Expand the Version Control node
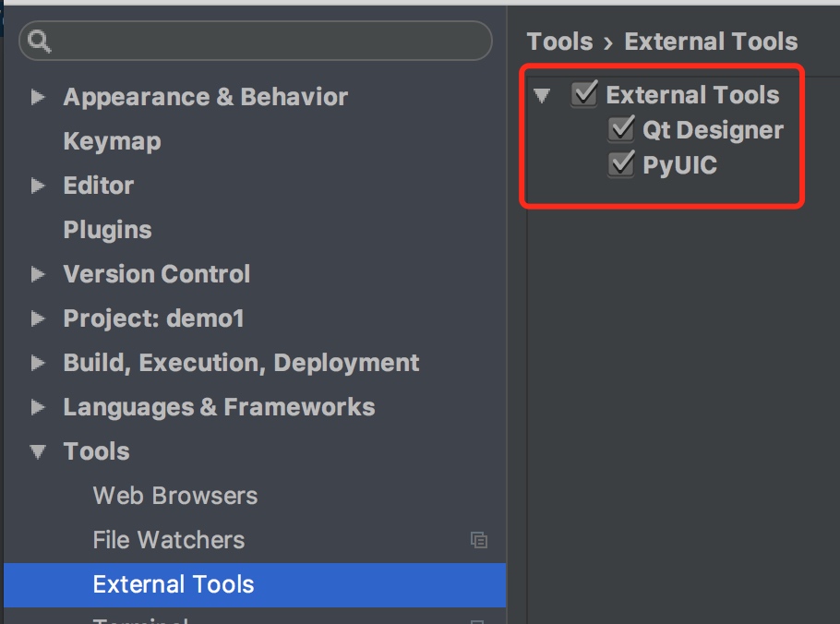Screen dimensions: 840x624 pyautogui.click(x=38, y=274)
